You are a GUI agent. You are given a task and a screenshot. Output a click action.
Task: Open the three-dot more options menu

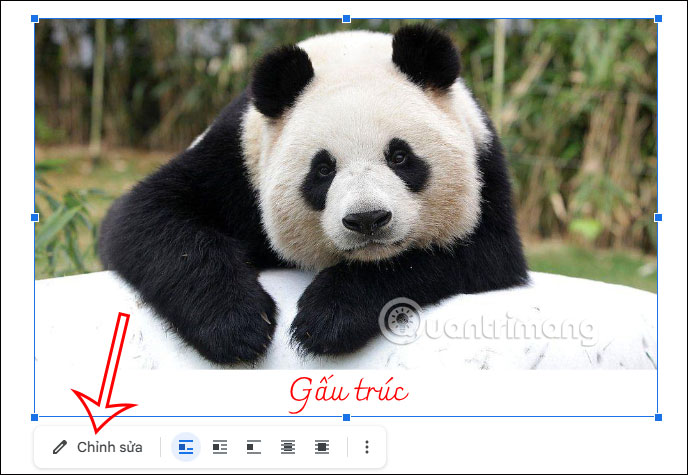[x=367, y=447]
